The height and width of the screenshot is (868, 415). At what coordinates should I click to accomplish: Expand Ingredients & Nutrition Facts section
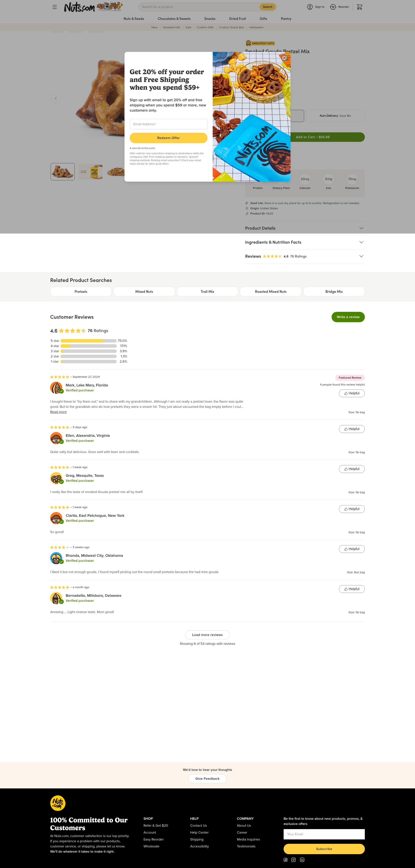[x=305, y=242]
